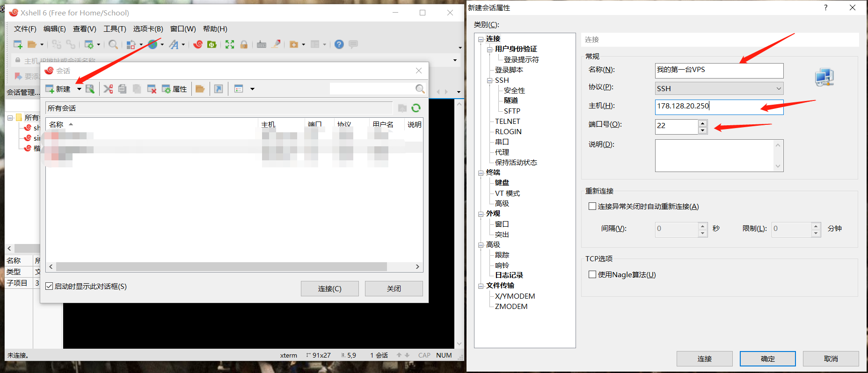Open the 窗口(W) menu
The image size is (868, 373).
pos(183,29)
